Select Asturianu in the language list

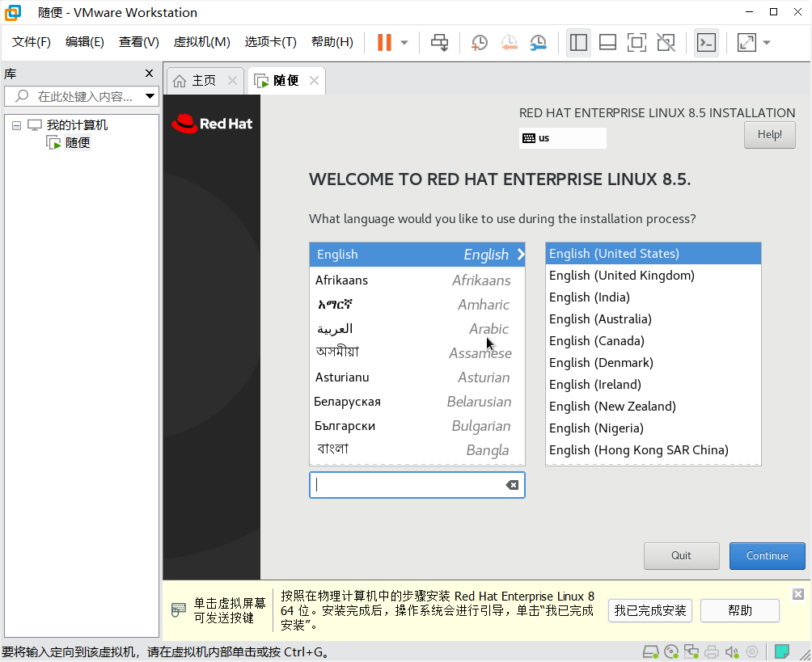(417, 377)
